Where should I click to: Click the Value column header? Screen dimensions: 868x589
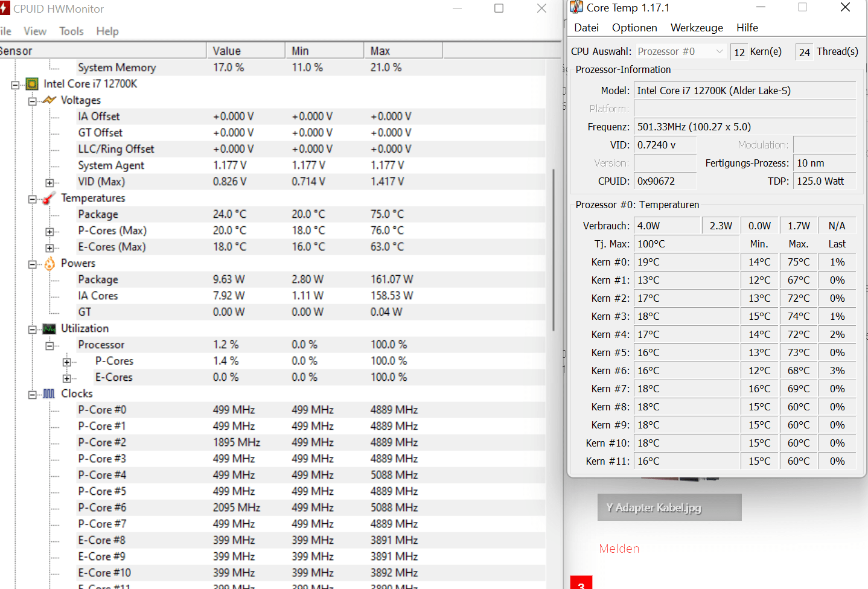[246, 51]
